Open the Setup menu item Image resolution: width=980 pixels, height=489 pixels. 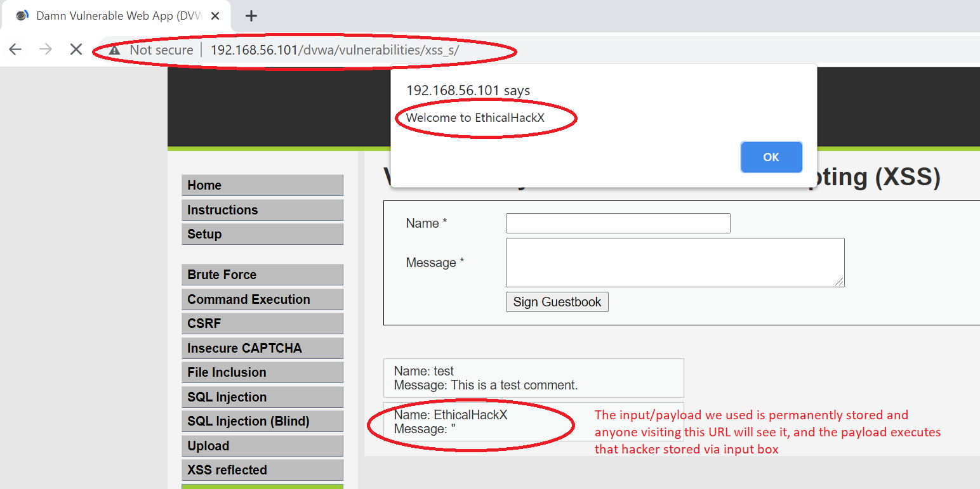tap(262, 234)
